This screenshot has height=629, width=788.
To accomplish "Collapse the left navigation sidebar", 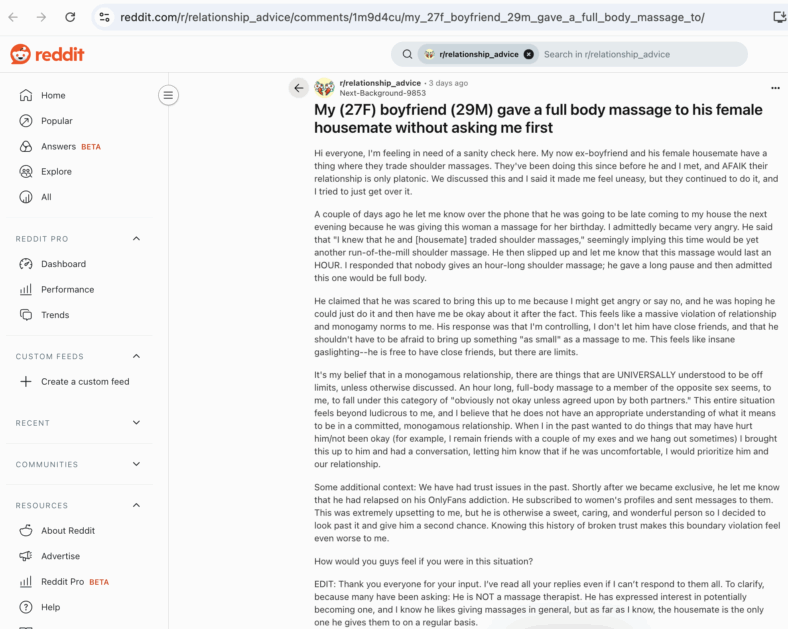I will pos(168,95).
